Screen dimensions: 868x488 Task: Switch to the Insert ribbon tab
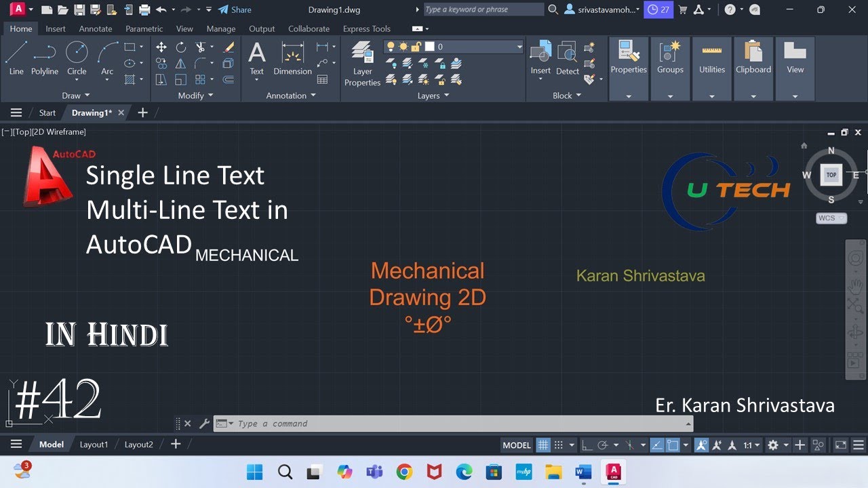[56, 29]
